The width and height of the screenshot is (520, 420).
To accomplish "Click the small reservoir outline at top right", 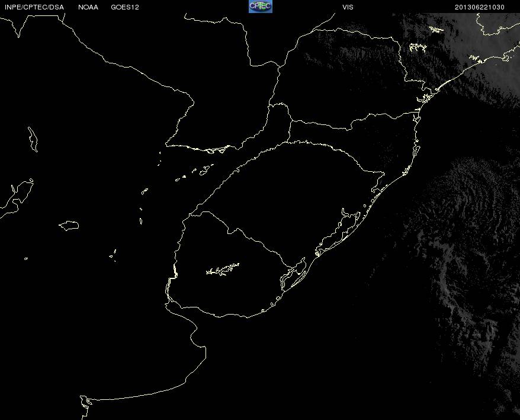I will pyautogui.click(x=436, y=29).
